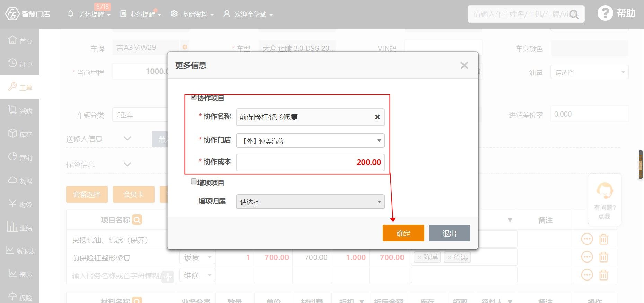The width and height of the screenshot is (644, 303).
Task: Click the page vertical scrollbar handle
Action: click(641, 164)
